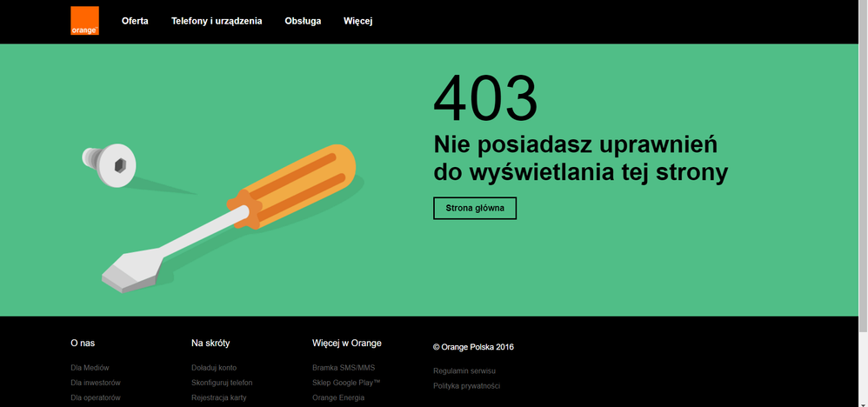Open the Telefony i urządzenia menu
Image resolution: width=868 pixels, height=407 pixels.
coord(217,21)
